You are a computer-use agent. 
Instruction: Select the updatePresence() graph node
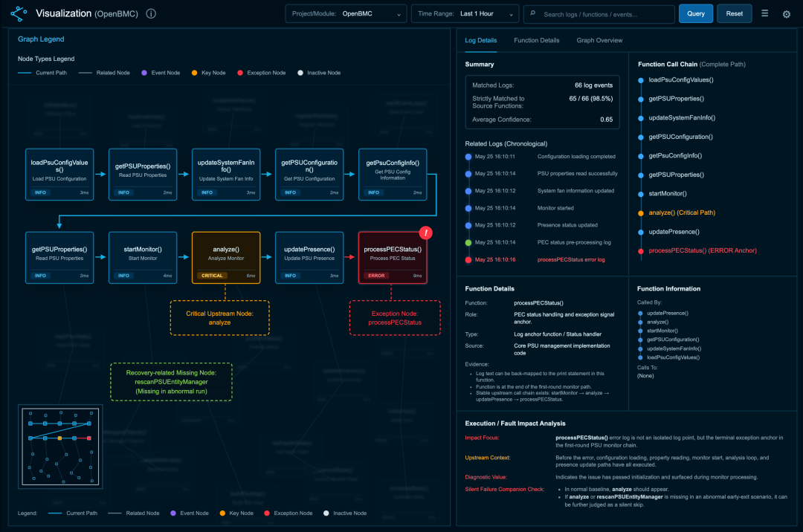pyautogui.click(x=309, y=258)
